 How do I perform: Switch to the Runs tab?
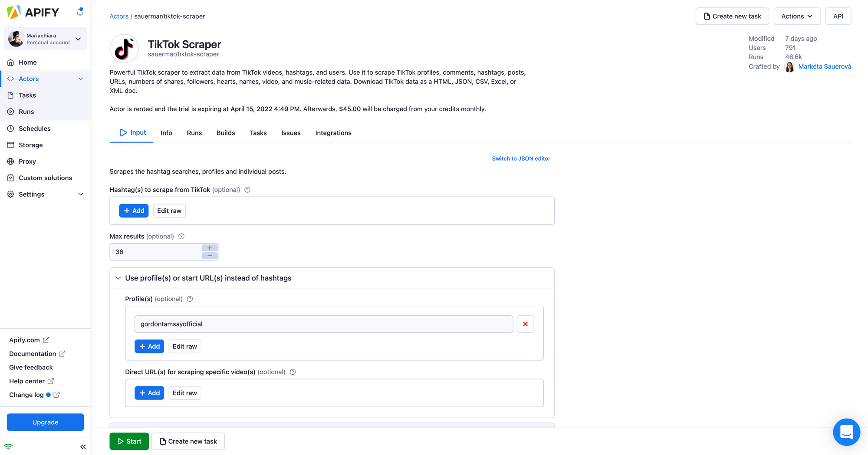click(x=194, y=133)
